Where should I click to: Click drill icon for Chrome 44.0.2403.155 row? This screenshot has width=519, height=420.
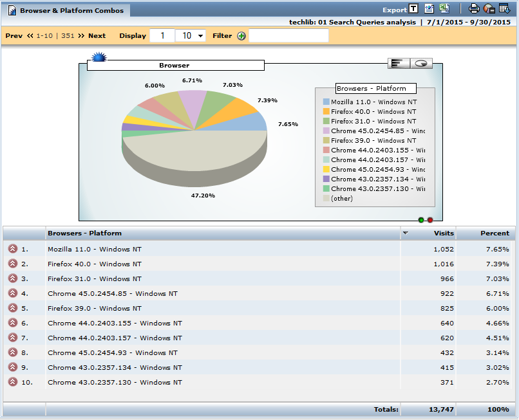click(13, 322)
